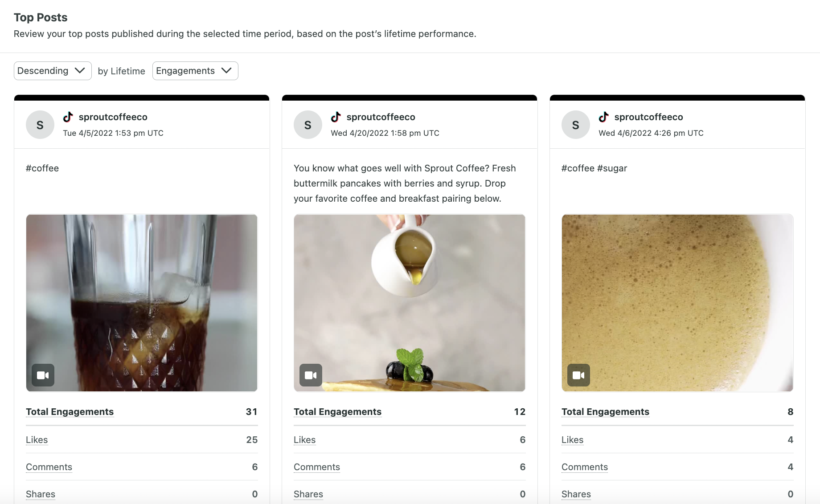Click Total Engagements label on first post
Screen dimensions: 820x504
(x=70, y=412)
